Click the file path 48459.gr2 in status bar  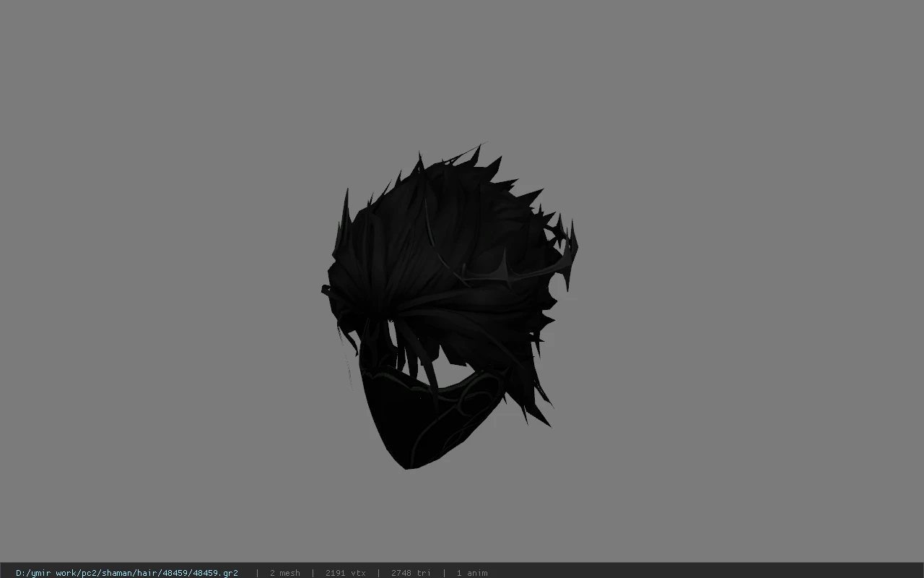tap(127, 573)
